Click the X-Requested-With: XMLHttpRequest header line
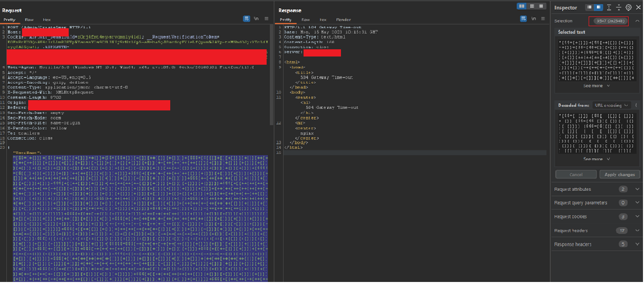The image size is (644, 283). tap(51, 92)
